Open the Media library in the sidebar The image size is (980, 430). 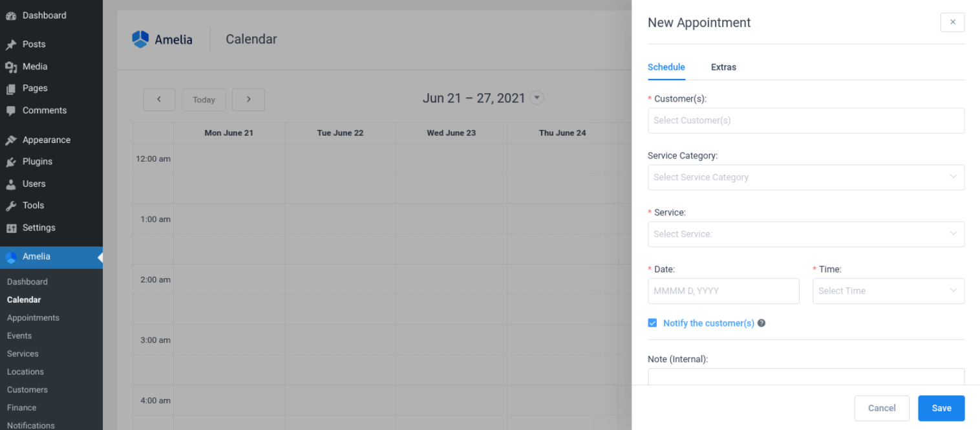(x=34, y=67)
